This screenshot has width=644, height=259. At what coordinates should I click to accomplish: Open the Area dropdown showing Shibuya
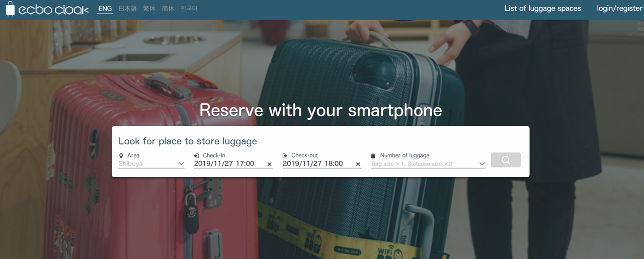pyautogui.click(x=151, y=163)
